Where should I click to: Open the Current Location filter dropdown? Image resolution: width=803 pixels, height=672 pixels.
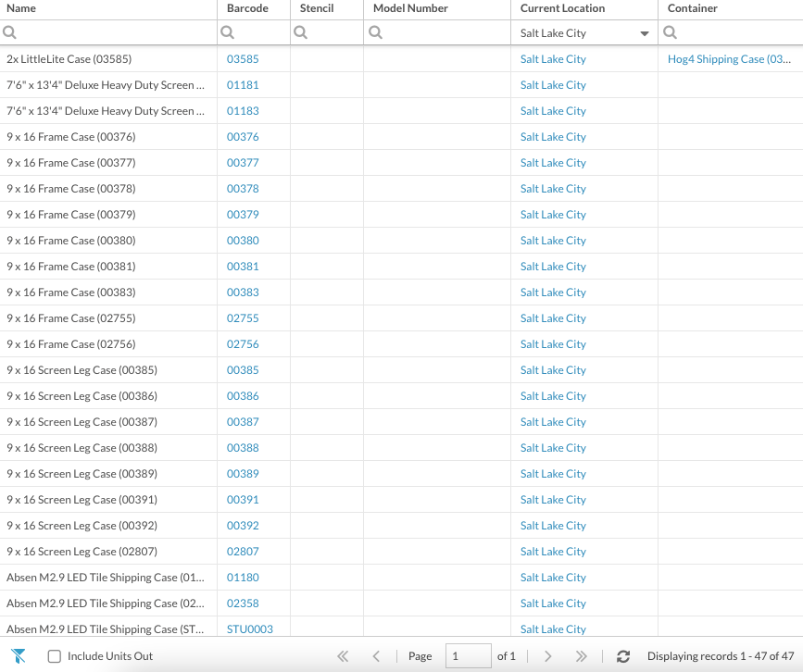(x=645, y=33)
